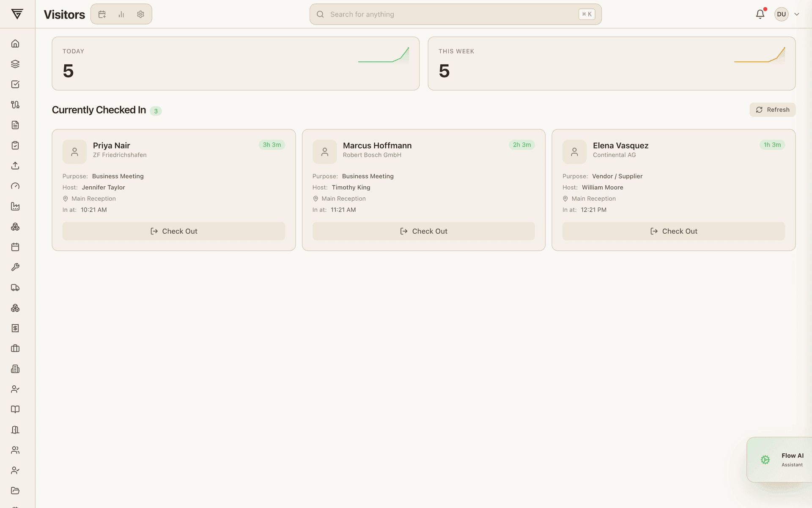Select the This Week visitor count card
The width and height of the screenshot is (812, 508).
coord(612,63)
